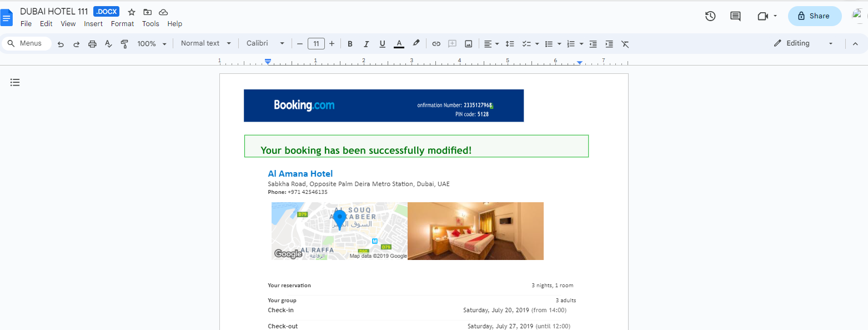The image size is (868, 330).
Task: Open the Calibri font dropdown
Action: tap(265, 43)
